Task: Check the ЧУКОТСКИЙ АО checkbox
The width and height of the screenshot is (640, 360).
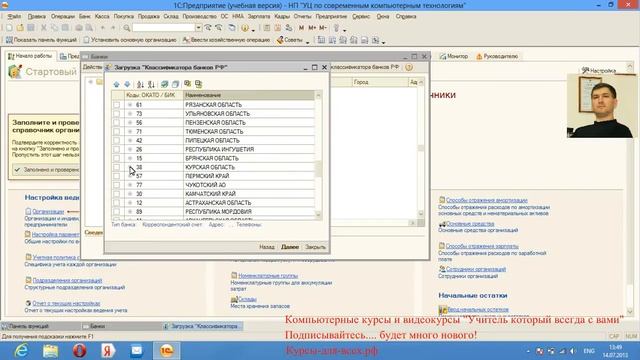Action: pos(117,185)
